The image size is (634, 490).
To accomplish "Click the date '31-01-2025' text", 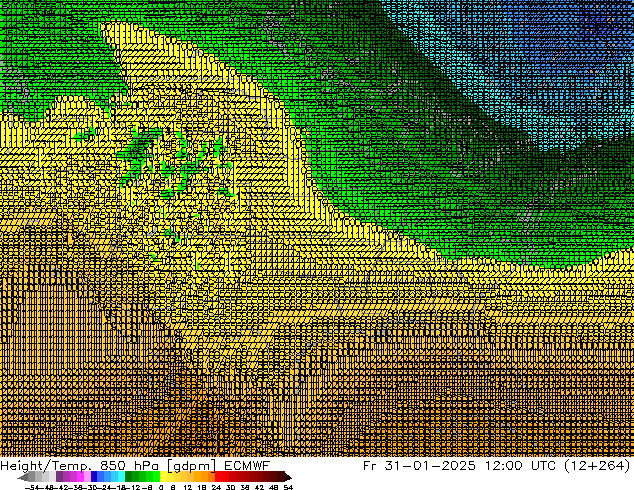I will coord(430,465).
